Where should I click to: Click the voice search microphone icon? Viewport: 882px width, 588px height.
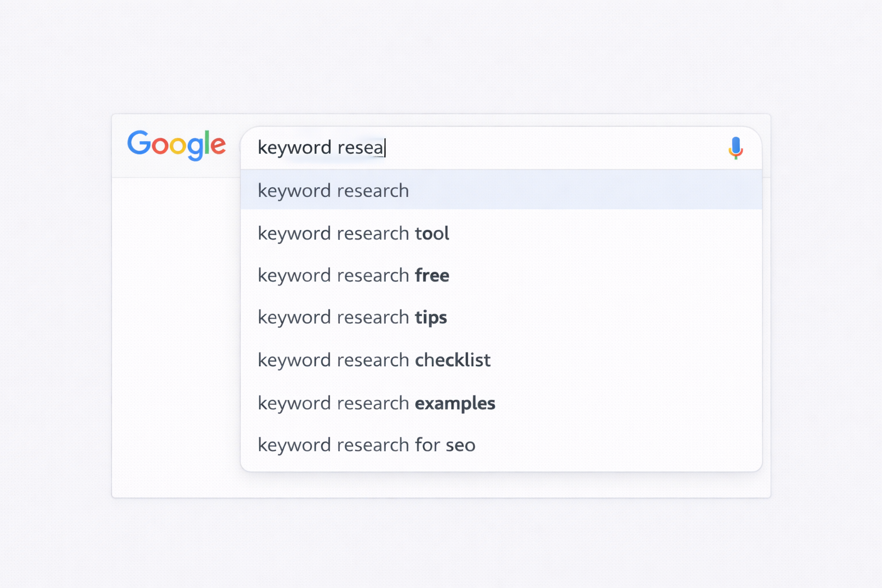click(736, 148)
